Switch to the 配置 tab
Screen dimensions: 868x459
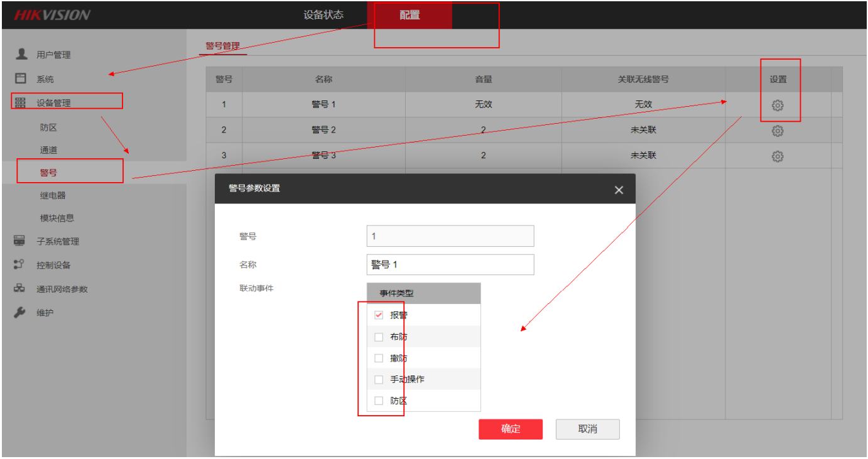(x=410, y=15)
